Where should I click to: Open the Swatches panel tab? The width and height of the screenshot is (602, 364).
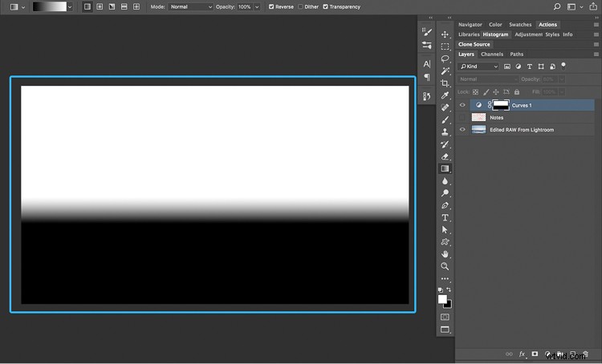(520, 25)
